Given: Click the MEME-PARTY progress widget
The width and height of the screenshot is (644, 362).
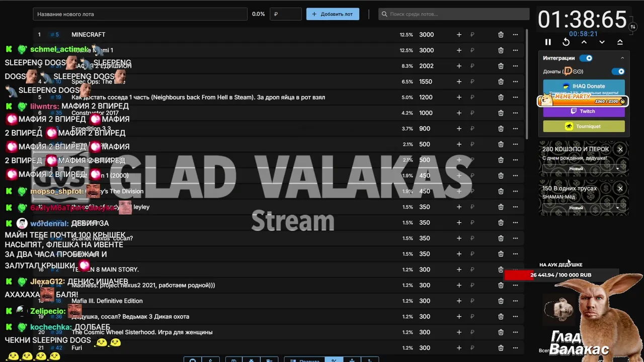Looking at the screenshot, I should pyautogui.click(x=583, y=100).
